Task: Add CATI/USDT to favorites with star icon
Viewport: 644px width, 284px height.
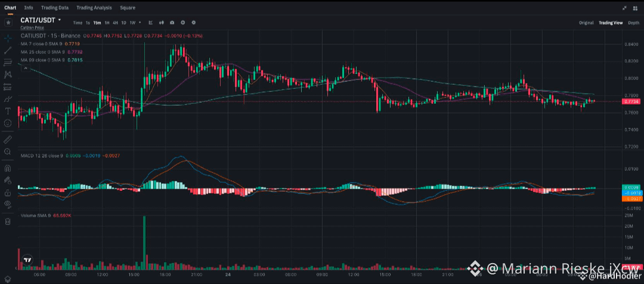Action: [x=8, y=22]
